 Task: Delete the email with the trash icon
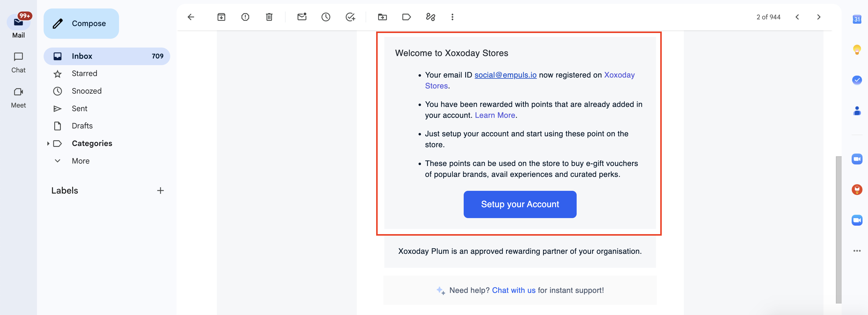click(x=269, y=17)
